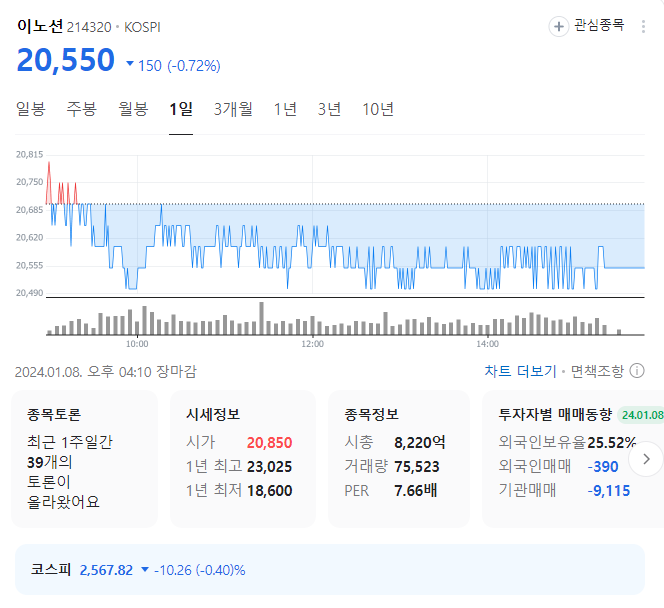Click the stock name 이노션
This screenshot has width=664, height=608.
point(40,26)
